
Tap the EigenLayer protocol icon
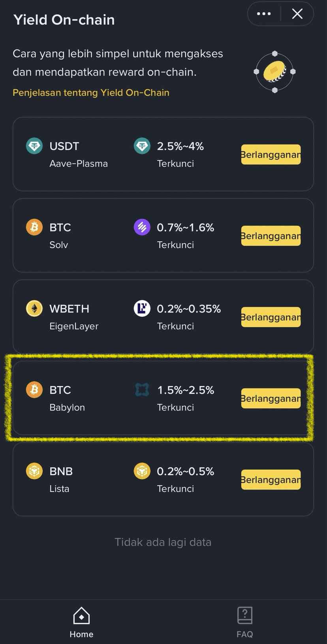tap(142, 309)
